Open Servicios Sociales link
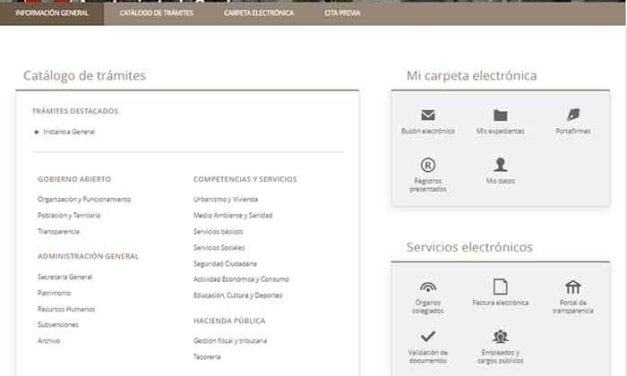 pos(219,248)
